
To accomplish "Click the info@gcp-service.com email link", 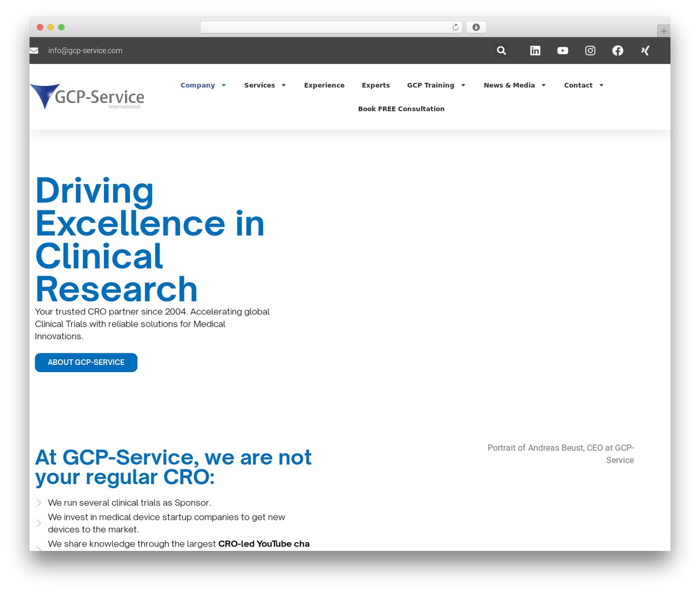I will click(85, 50).
